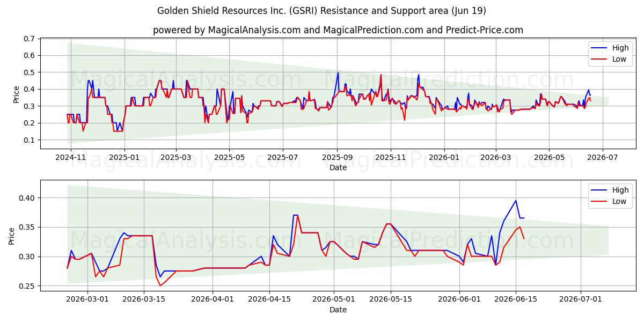Click top chart x-axis label '2024-11'
The image size is (644, 322).
pyautogui.click(x=70, y=157)
